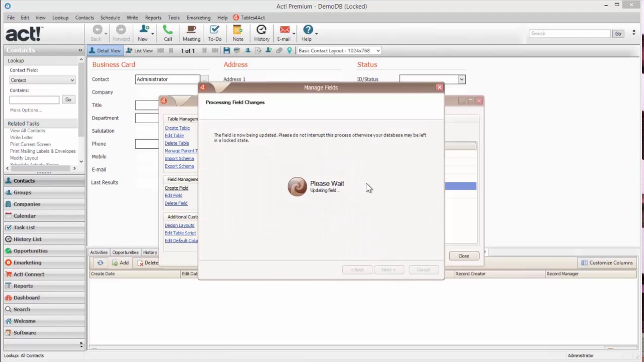Collapse the Contacts side panel

pos(80,50)
